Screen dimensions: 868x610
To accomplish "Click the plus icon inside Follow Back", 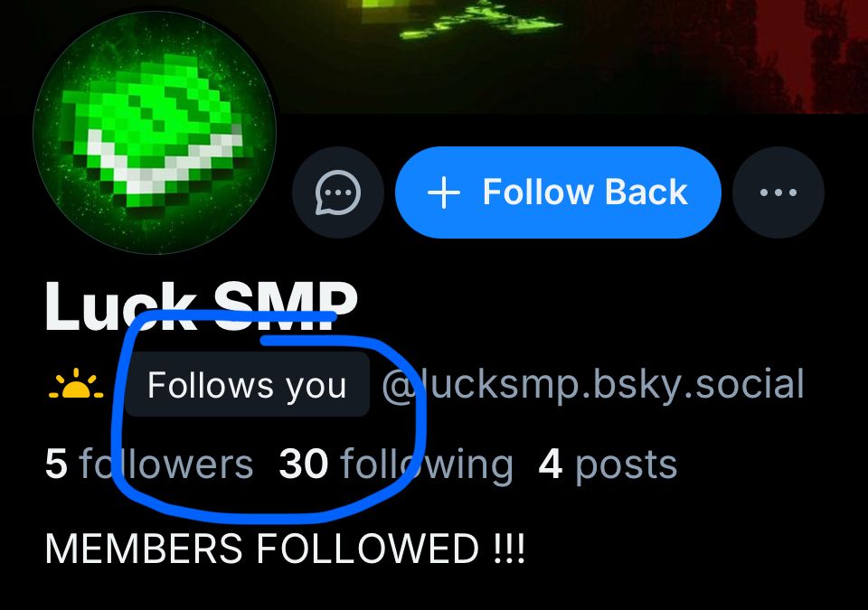I will pyautogui.click(x=443, y=193).
